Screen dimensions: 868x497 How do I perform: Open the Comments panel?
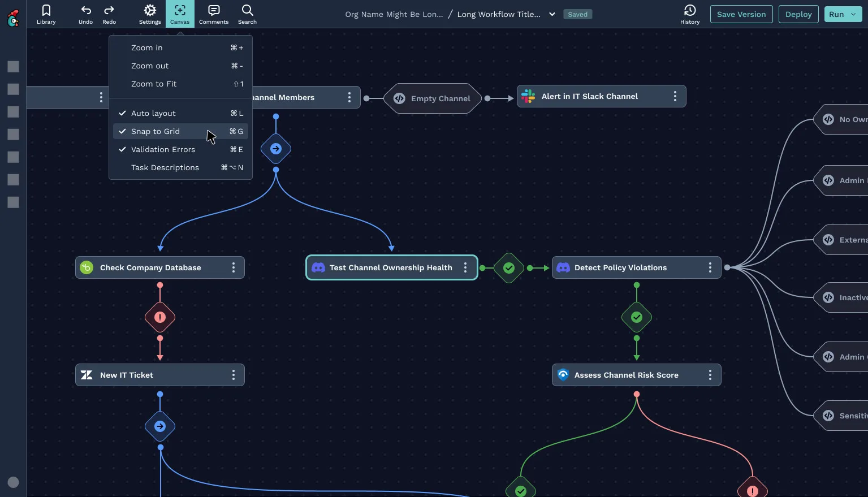(213, 14)
